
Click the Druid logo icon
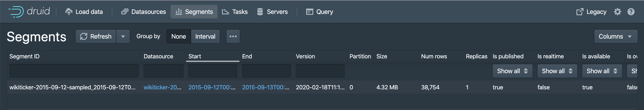click(x=16, y=11)
